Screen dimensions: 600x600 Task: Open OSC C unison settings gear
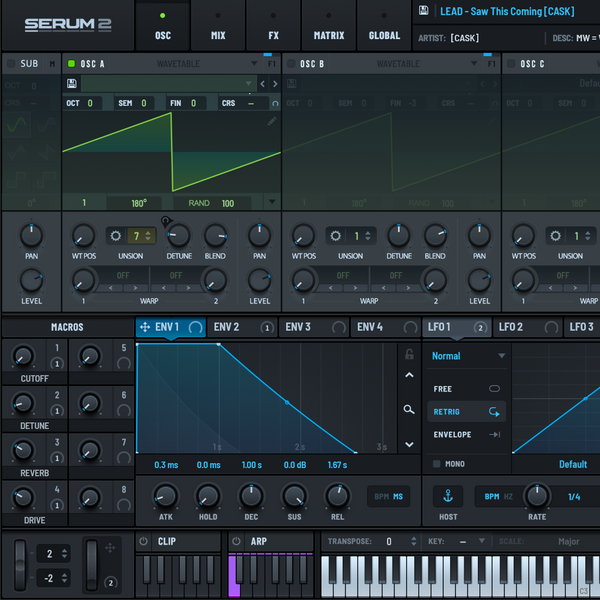[555, 235]
